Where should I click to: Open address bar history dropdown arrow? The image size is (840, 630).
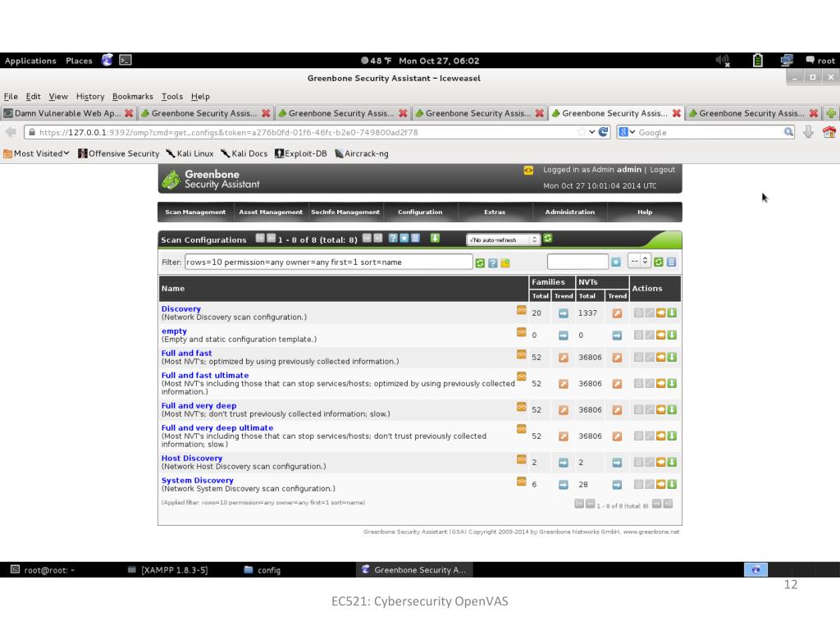pyautogui.click(x=591, y=132)
